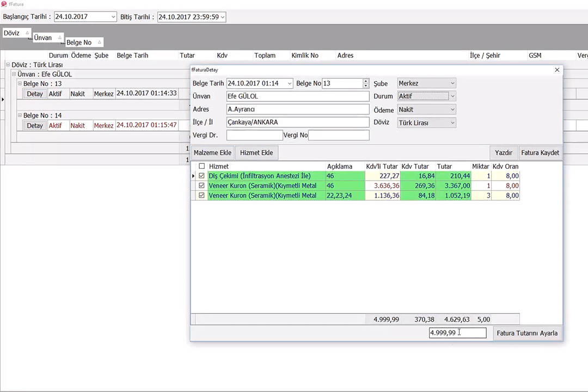The image size is (588, 392).
Task: Click the Açıklama cell 22,23,24
Action: coord(345,195)
